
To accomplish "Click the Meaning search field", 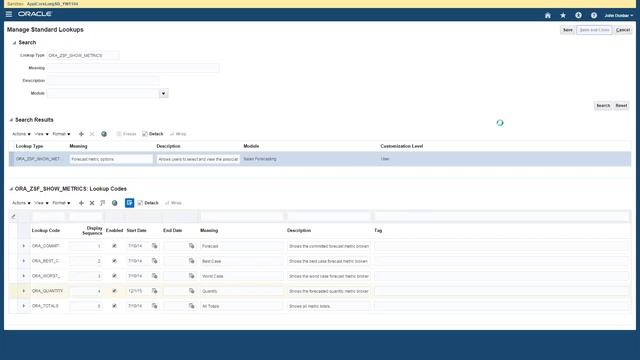I will pos(133,68).
